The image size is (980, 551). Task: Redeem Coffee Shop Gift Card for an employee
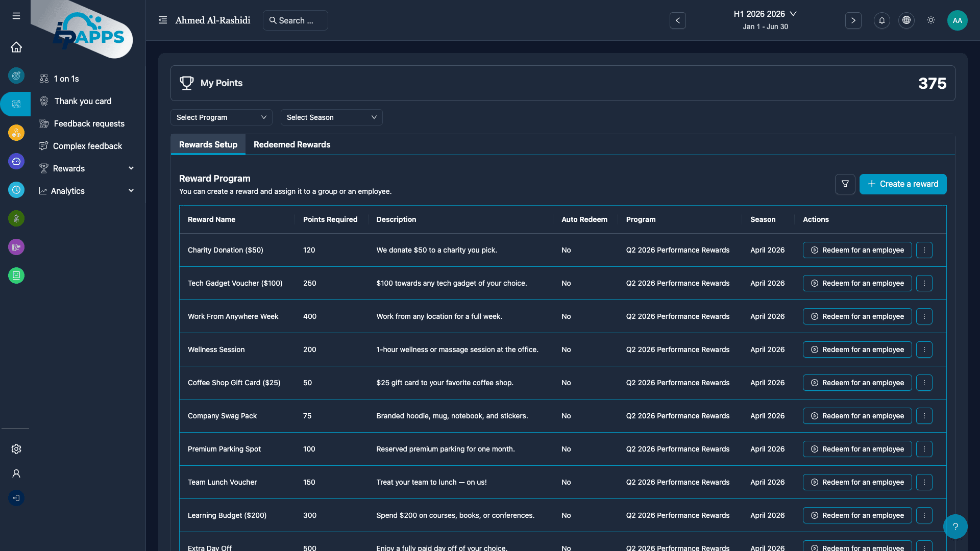857,383
